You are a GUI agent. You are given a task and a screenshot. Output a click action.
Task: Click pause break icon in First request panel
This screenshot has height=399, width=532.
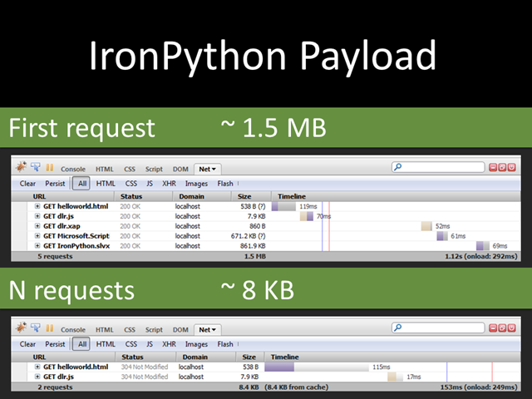click(x=50, y=168)
